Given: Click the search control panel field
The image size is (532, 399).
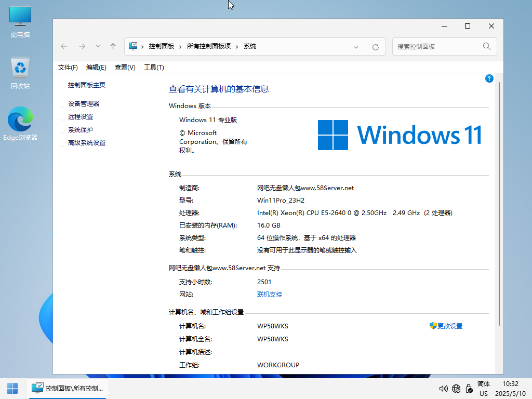Looking at the screenshot, I should (x=445, y=46).
